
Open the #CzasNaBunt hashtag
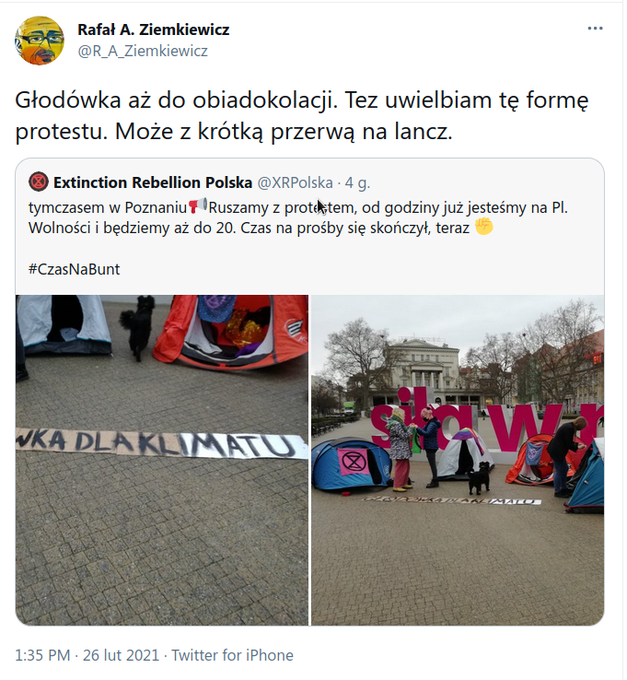[x=74, y=269]
